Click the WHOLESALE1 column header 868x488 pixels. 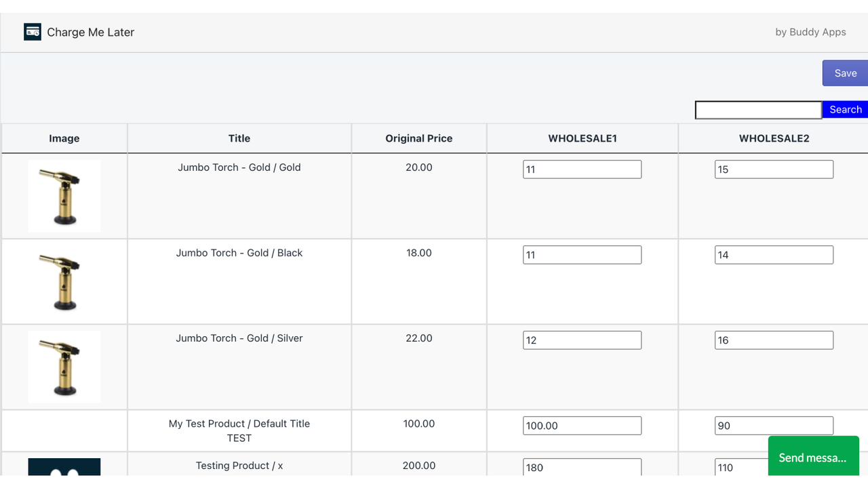click(583, 138)
